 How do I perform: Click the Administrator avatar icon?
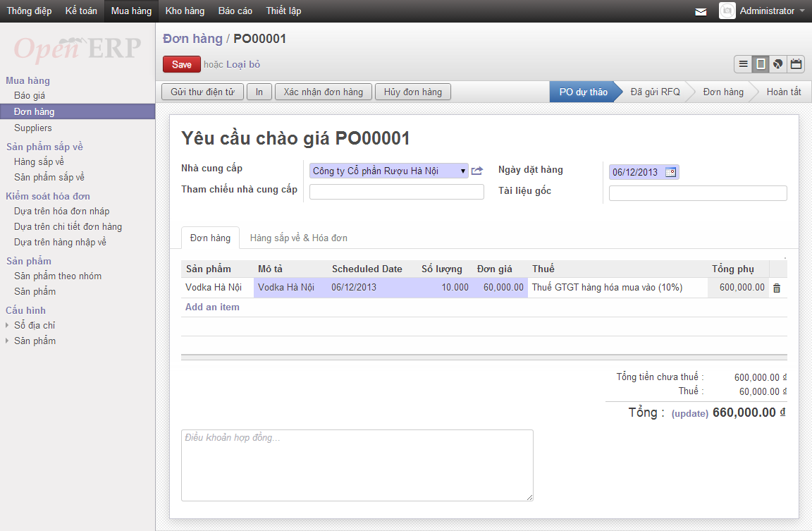tap(727, 11)
